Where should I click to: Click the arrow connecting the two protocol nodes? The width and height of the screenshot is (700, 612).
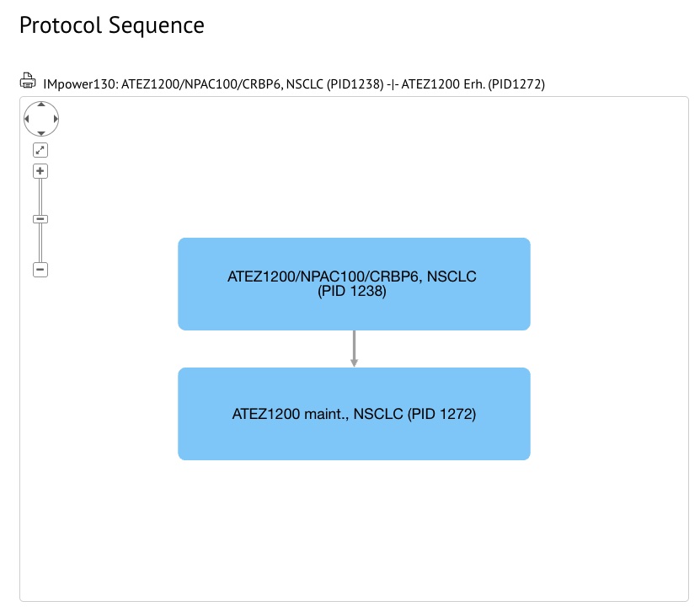[354, 348]
